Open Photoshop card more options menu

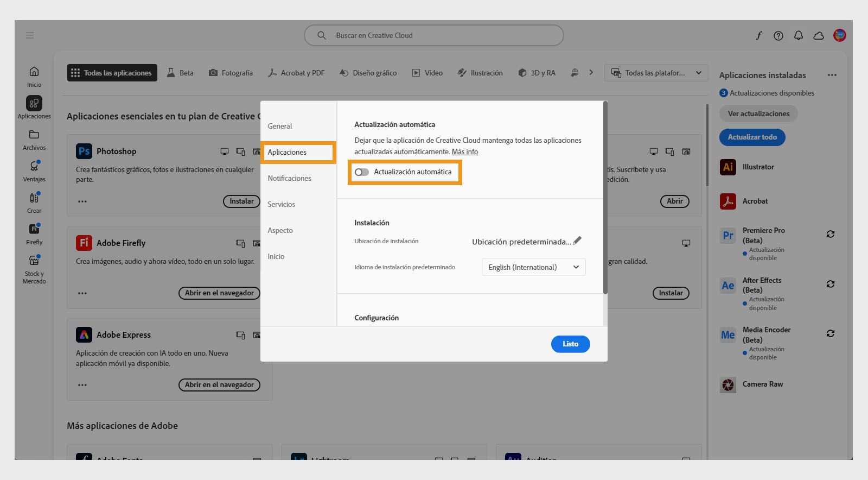(82, 201)
